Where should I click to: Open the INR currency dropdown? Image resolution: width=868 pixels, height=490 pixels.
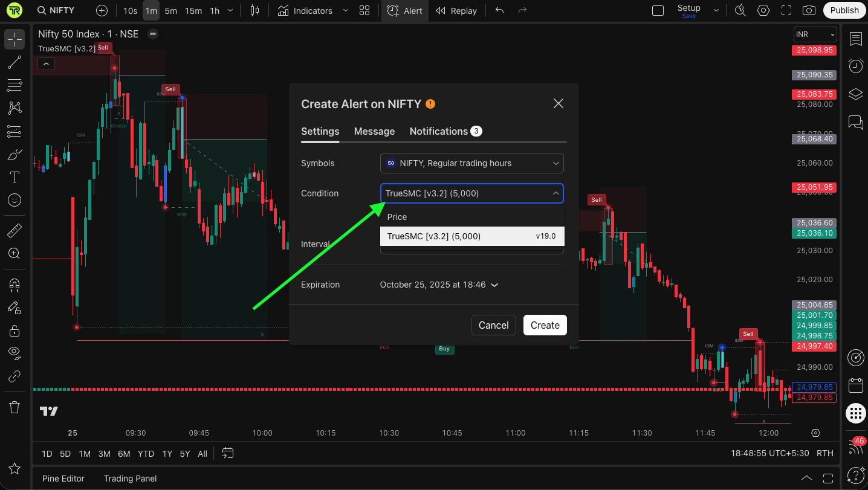pos(815,34)
